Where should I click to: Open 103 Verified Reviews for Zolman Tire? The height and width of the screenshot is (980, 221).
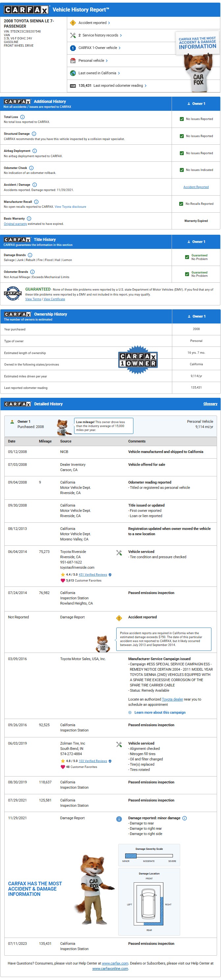tap(93, 761)
